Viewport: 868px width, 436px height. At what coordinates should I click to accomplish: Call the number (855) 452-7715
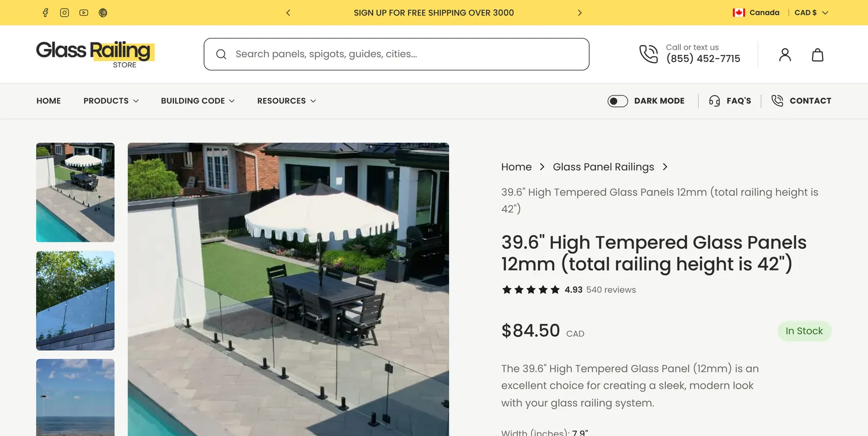coord(703,59)
